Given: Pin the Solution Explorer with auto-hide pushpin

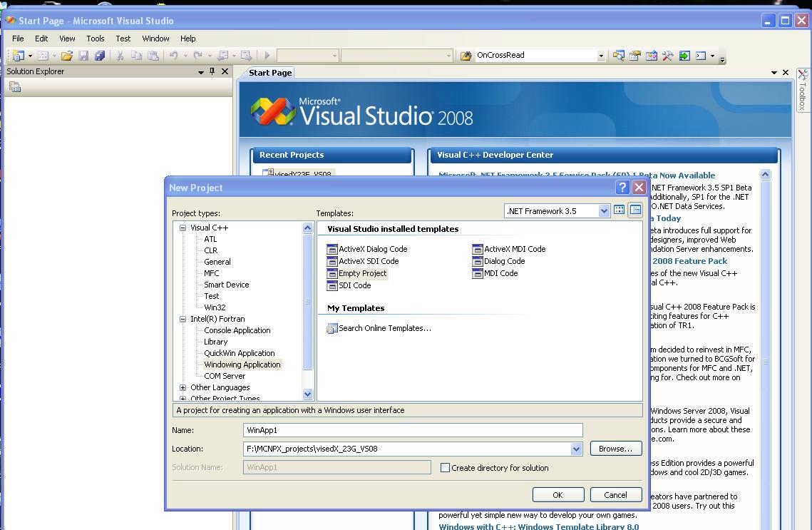Looking at the screenshot, I should 212,71.
